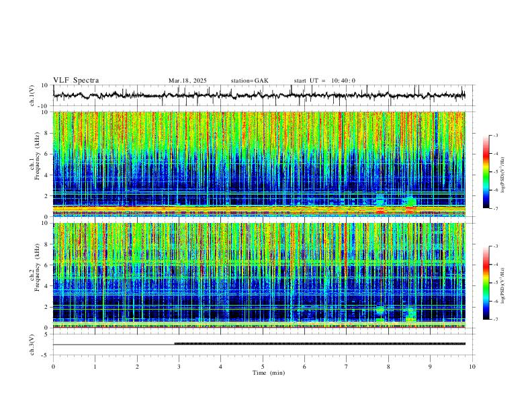Image resolution: width=532 pixels, height=411 pixels.
Task: Click the "ch.3(V)" axis label
Action: pyautogui.click(x=32, y=345)
